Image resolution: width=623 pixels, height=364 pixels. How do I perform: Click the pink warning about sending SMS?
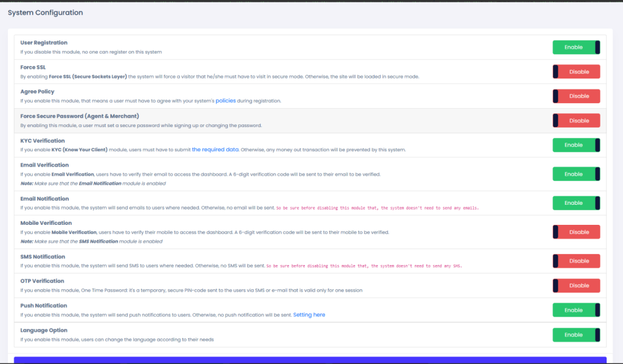click(364, 266)
